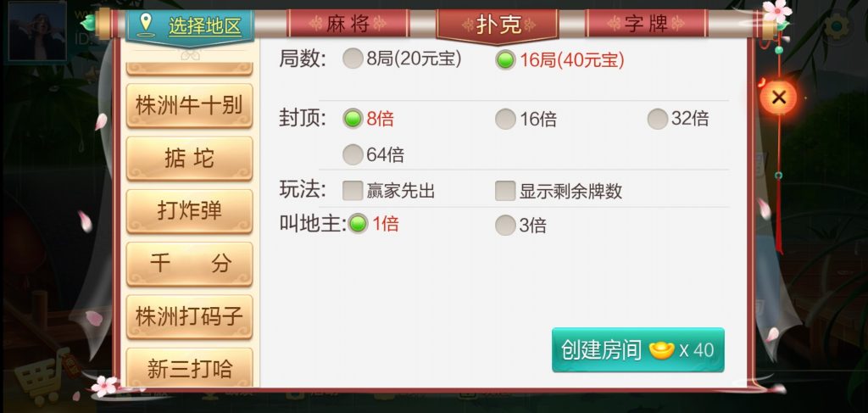Select the 8局(20元宝) radio option

(x=353, y=59)
